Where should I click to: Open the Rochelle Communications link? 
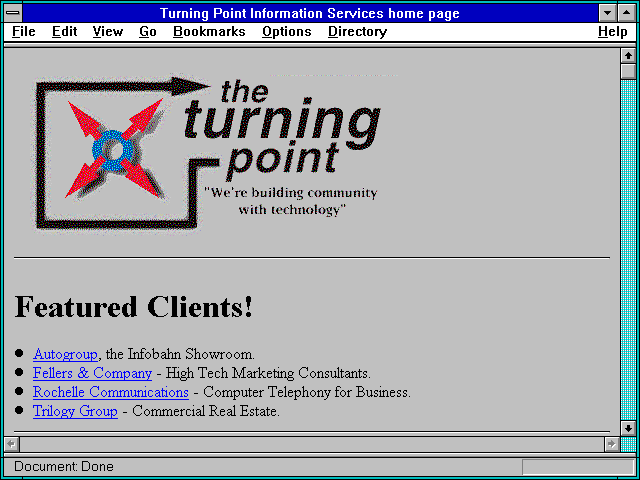point(111,392)
